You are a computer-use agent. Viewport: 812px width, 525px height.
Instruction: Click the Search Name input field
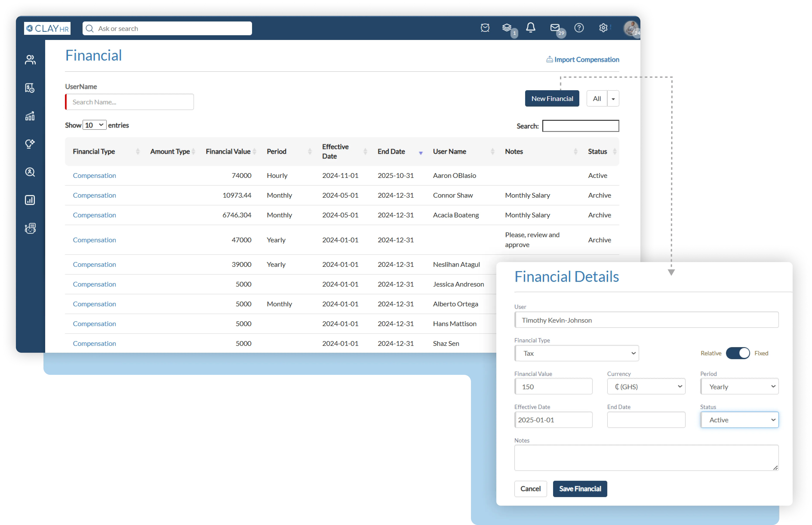(x=130, y=102)
